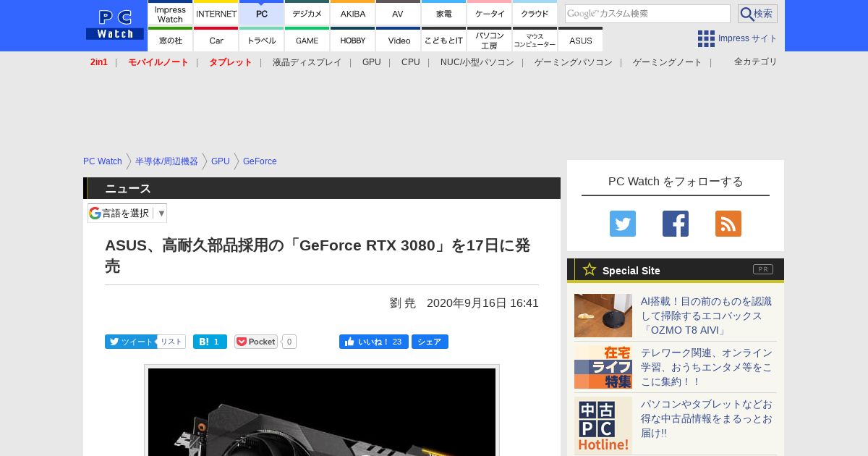
Task: Open 中古品情報 article link
Action: click(x=706, y=418)
